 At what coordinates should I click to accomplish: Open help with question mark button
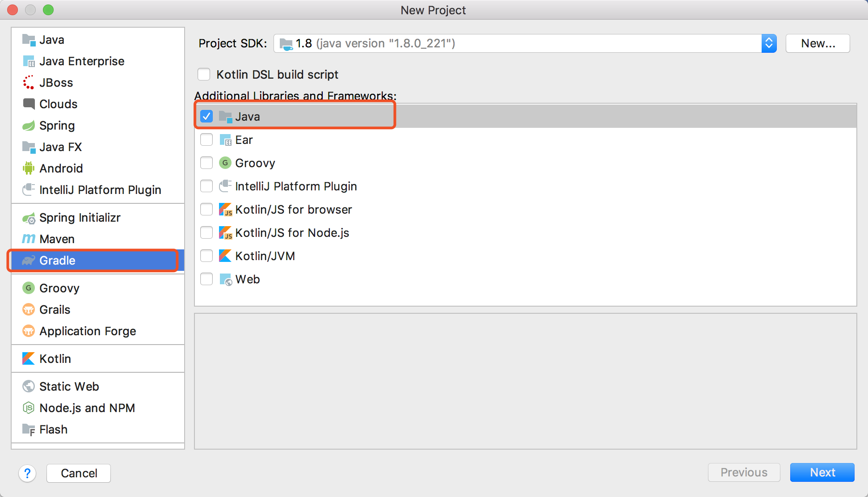[27, 473]
